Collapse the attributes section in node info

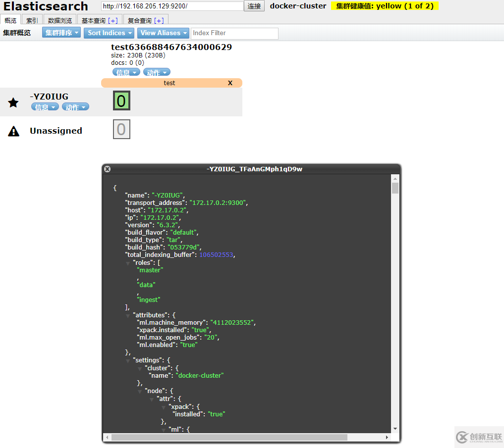click(x=128, y=315)
